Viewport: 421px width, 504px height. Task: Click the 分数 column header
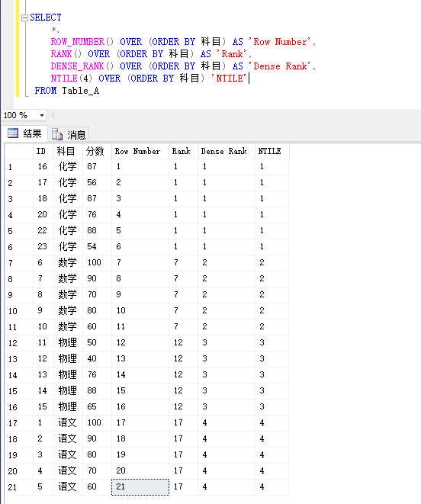(x=97, y=151)
